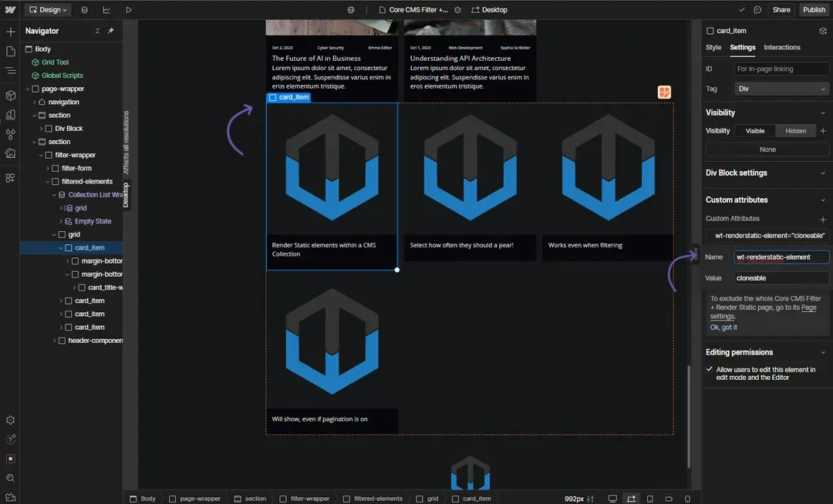Open page settings gear beside page name
833x504 pixels.
coord(457,9)
